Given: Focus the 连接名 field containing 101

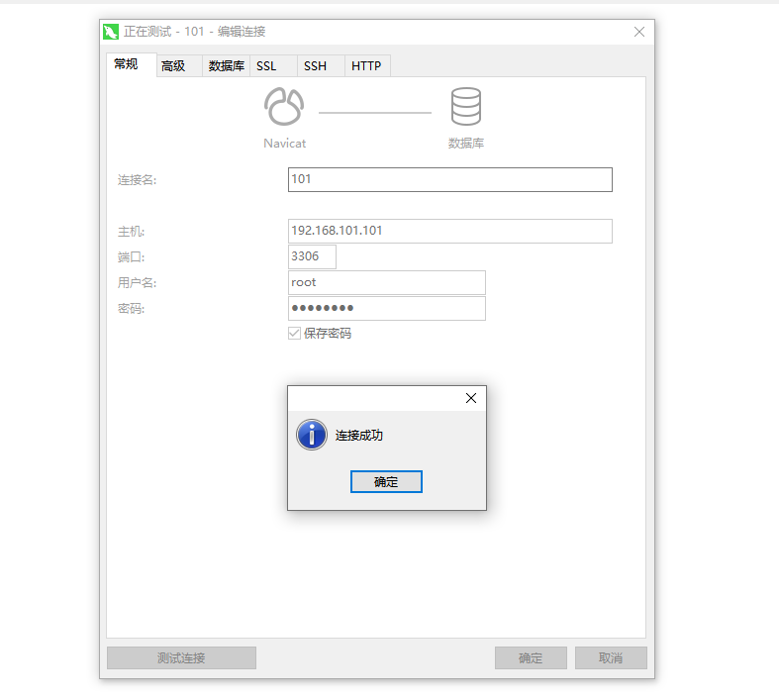Looking at the screenshot, I should click(450, 179).
